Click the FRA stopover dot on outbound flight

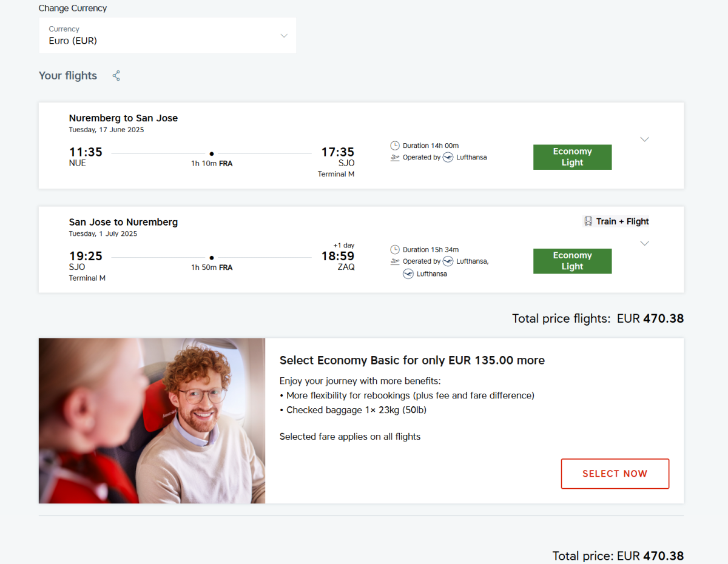click(212, 154)
